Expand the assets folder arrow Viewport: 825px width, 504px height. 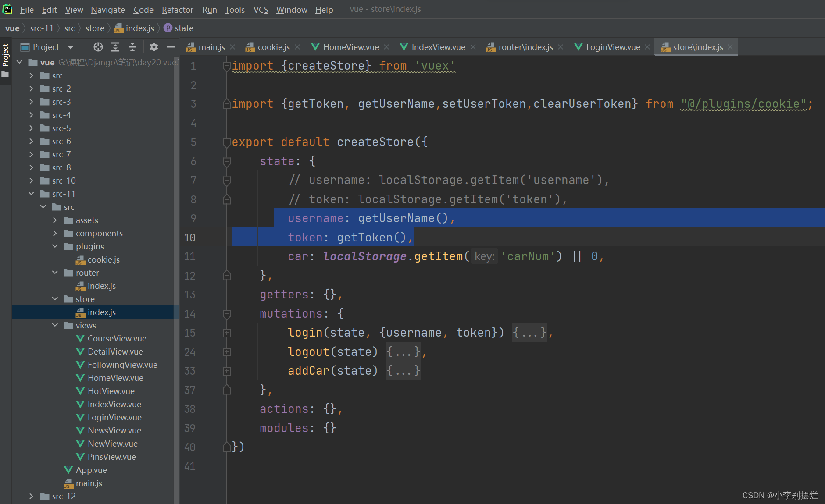click(x=55, y=220)
